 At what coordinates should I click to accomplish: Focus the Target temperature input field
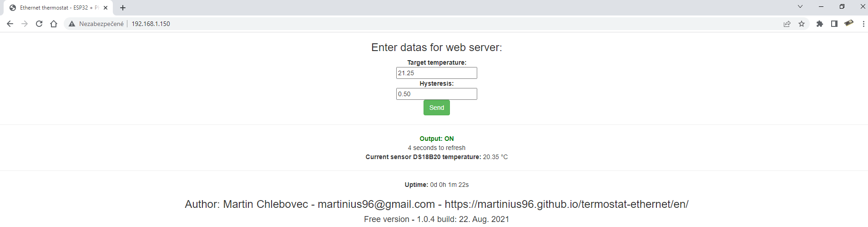(436, 73)
